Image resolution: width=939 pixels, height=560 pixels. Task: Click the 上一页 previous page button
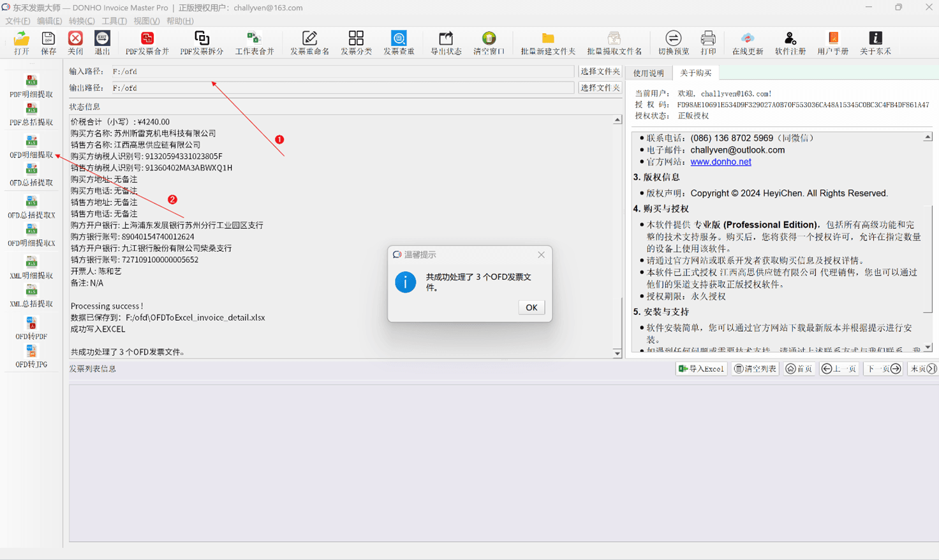[x=839, y=369]
